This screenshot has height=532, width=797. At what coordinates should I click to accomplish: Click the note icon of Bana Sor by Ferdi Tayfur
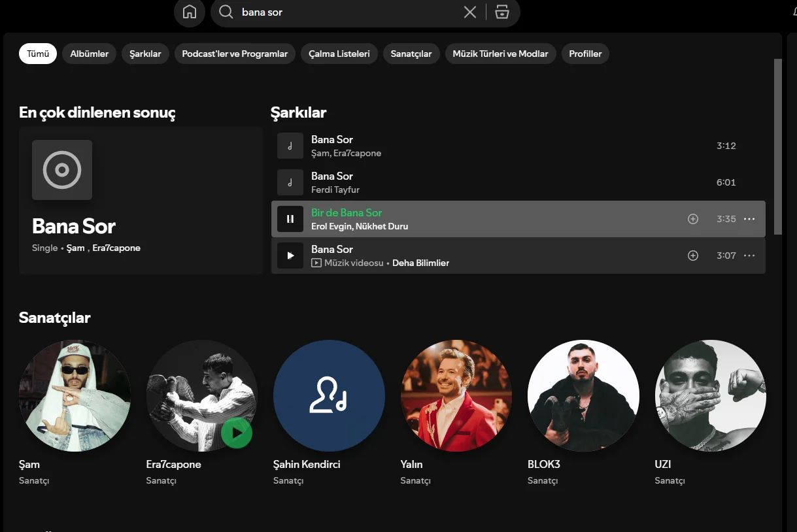(x=290, y=182)
